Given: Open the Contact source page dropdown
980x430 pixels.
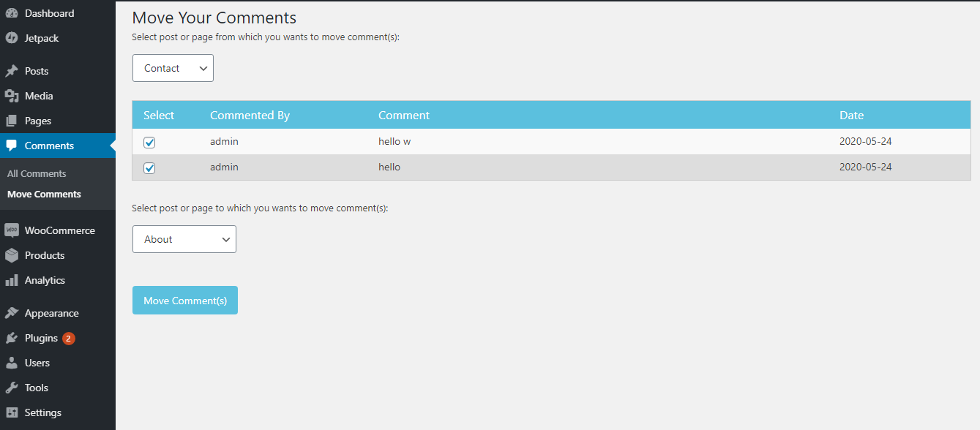Looking at the screenshot, I should pyautogui.click(x=173, y=68).
